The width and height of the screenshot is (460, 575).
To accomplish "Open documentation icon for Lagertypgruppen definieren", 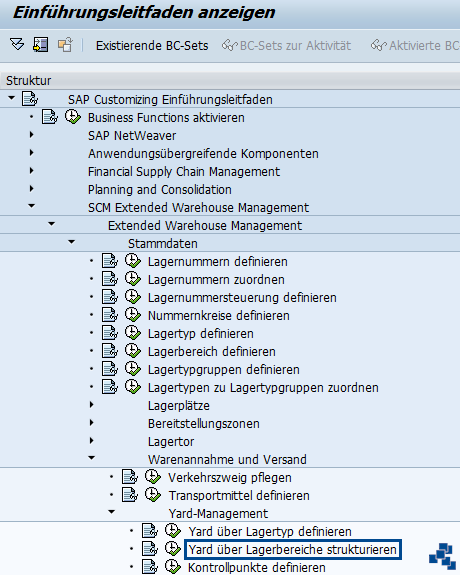I will (x=110, y=369).
